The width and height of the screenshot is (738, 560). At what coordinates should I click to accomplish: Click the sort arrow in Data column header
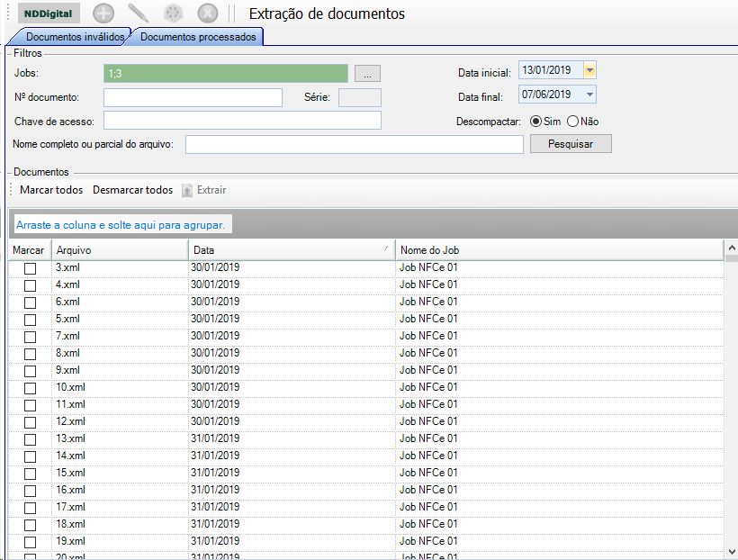coord(386,248)
